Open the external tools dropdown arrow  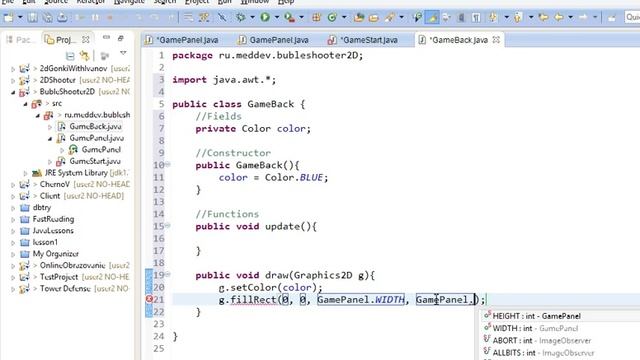point(302,18)
